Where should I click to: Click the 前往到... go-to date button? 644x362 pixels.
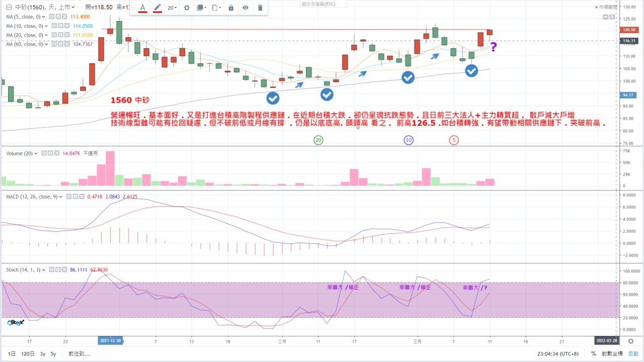[x=79, y=354]
